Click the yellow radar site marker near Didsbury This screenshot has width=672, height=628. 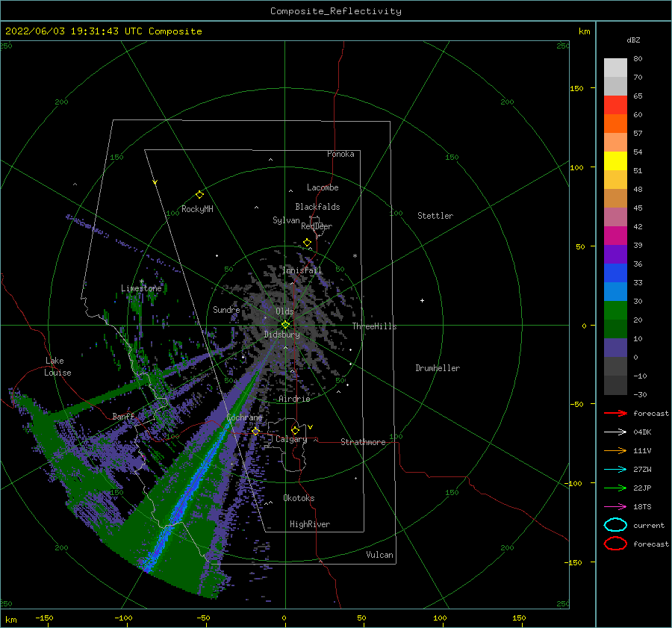point(285,325)
